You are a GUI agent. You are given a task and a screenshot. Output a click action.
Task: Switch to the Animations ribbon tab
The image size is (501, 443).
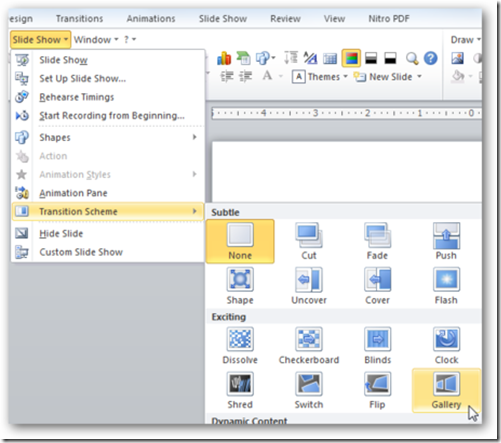click(x=151, y=19)
